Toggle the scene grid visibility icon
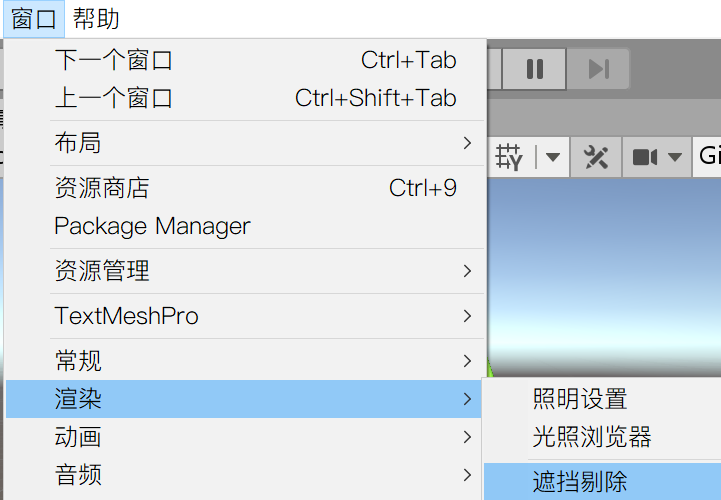Viewport: 721px width, 500px height. [x=509, y=157]
